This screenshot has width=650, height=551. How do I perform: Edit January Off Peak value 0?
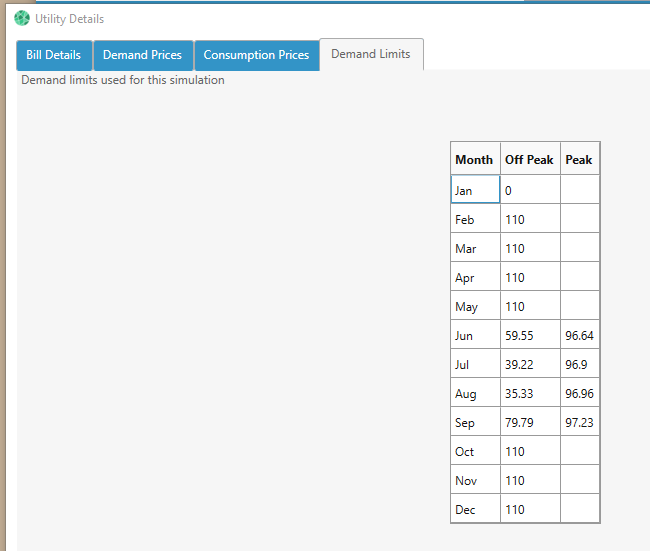[x=530, y=190]
